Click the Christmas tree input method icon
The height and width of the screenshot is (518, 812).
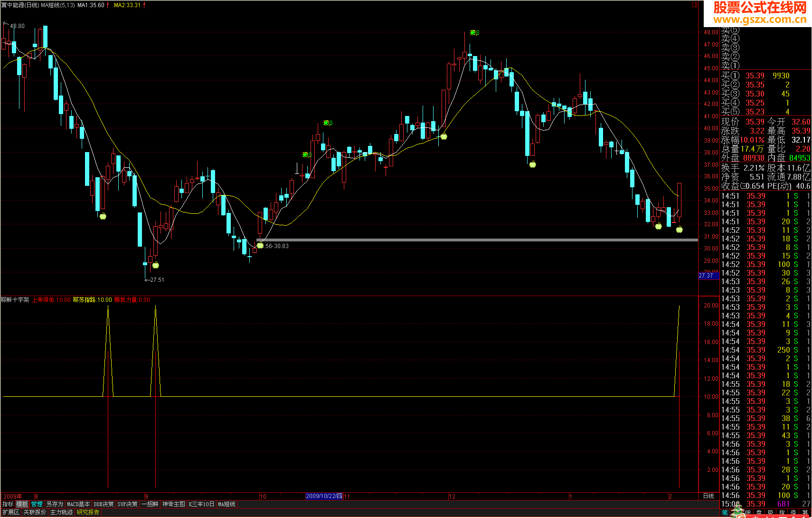coord(737,512)
